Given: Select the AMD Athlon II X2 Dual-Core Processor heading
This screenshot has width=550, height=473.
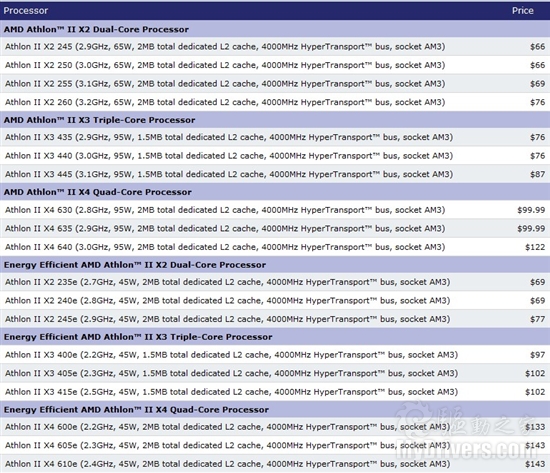Looking at the screenshot, I should pyautogui.click(x=275, y=29).
